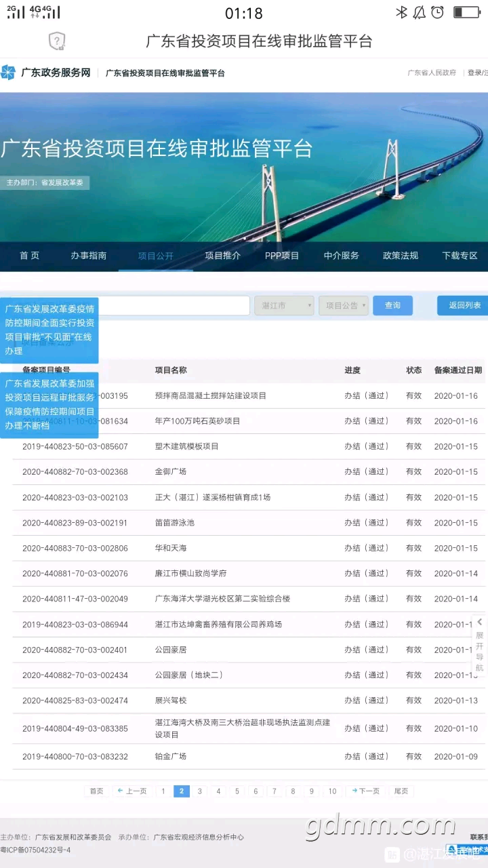This screenshot has width=488, height=868.
Task: Select the 项目公开 nav tab
Action: tap(156, 256)
